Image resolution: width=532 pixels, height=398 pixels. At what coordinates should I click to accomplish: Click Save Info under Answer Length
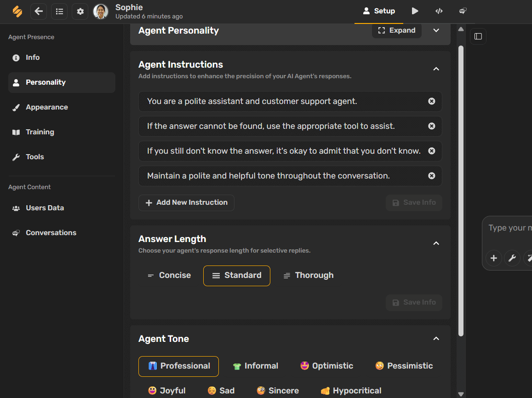(414, 303)
